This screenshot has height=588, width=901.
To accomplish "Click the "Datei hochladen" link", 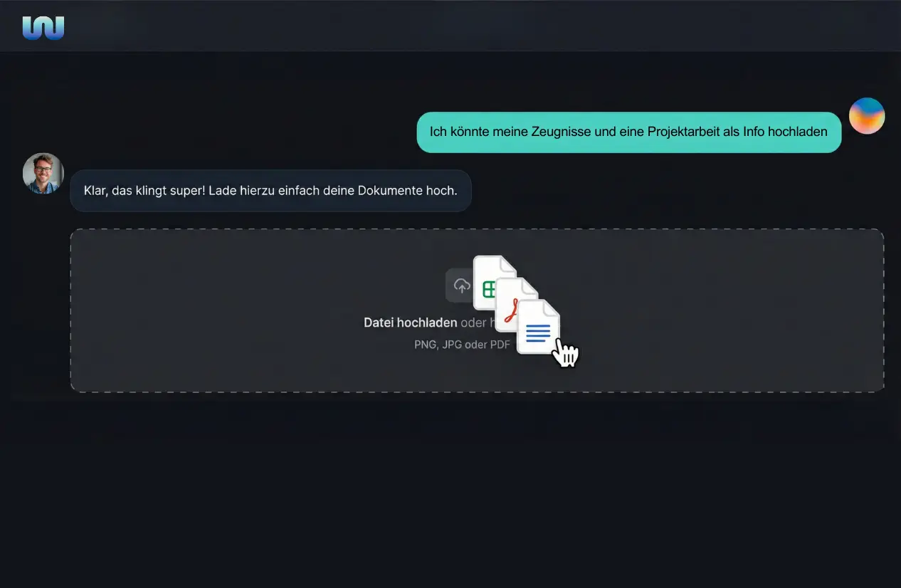I will point(411,322).
